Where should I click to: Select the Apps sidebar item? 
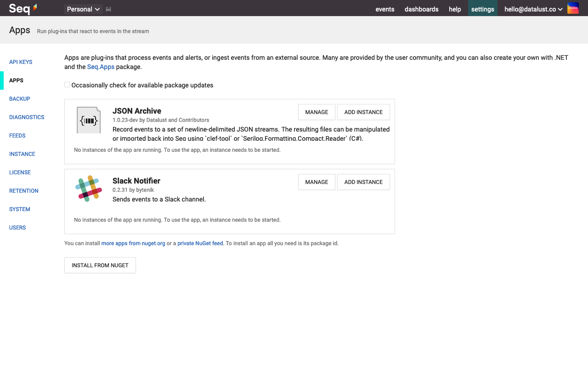pos(16,80)
